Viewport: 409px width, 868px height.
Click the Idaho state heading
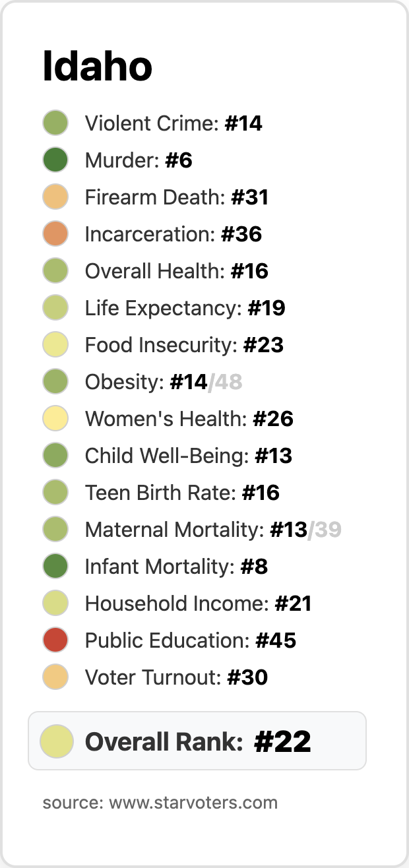point(97,67)
